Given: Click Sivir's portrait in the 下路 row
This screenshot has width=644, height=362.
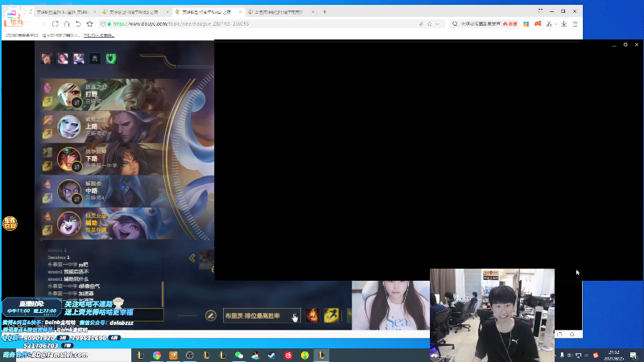Looking at the screenshot, I should click(x=69, y=158).
